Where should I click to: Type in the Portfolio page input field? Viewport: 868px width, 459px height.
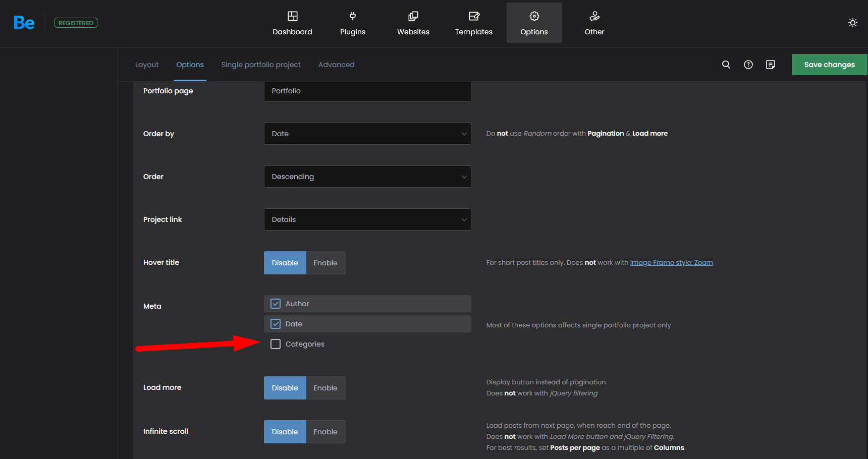point(367,91)
